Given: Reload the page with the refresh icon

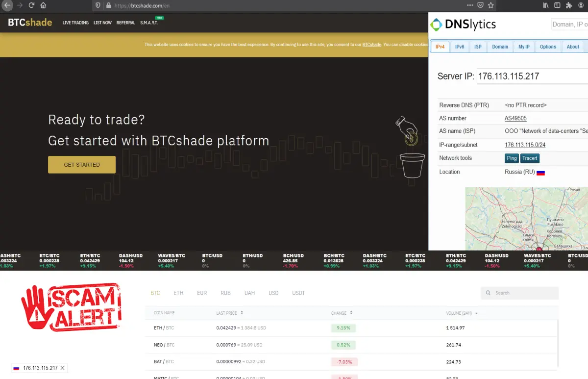Looking at the screenshot, I should [31, 5].
